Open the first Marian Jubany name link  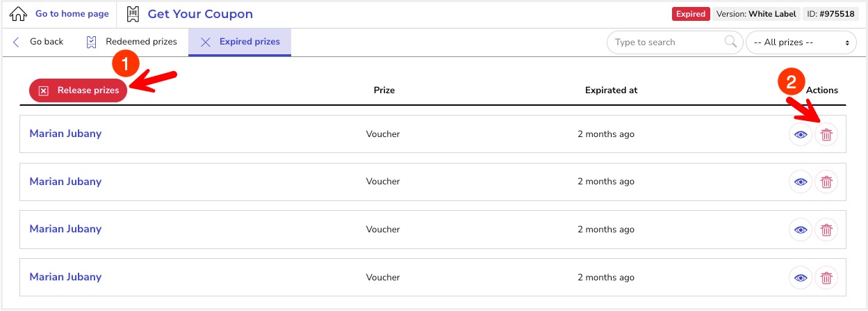pos(65,134)
